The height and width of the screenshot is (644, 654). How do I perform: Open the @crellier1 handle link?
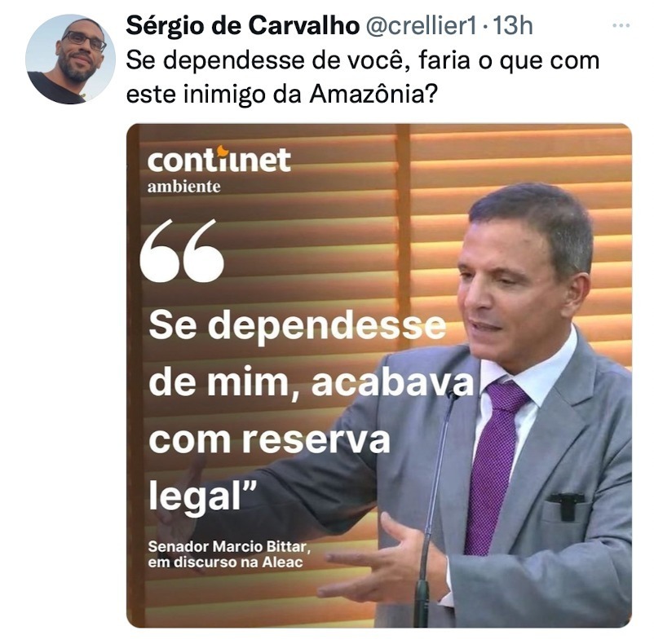point(421,26)
